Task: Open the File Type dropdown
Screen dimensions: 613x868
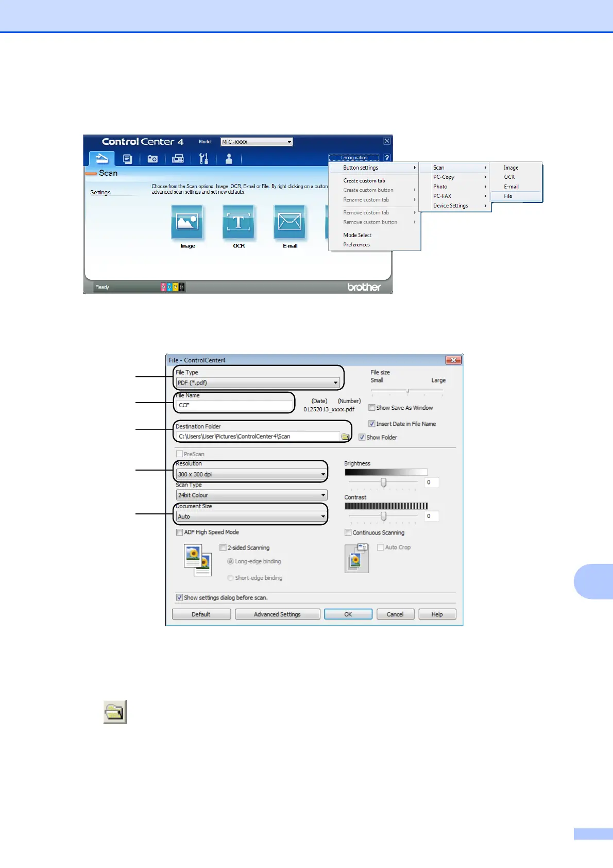Action: (x=258, y=383)
